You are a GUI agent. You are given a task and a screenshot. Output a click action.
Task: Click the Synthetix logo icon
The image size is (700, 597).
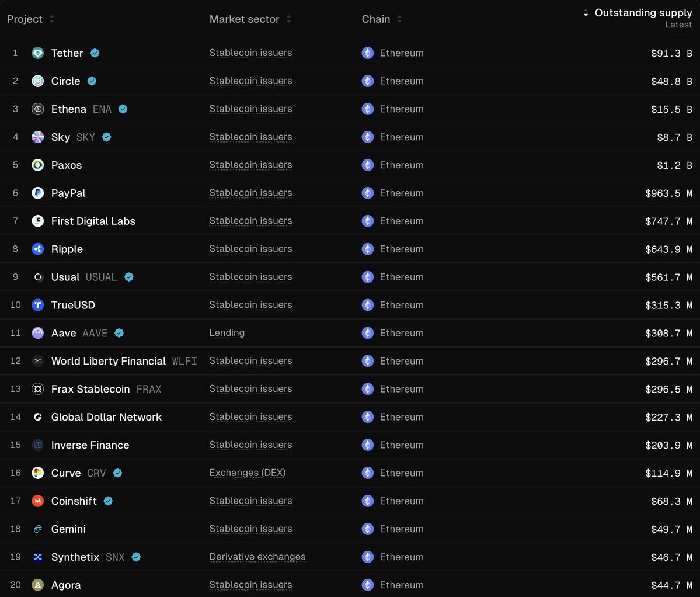coord(38,557)
